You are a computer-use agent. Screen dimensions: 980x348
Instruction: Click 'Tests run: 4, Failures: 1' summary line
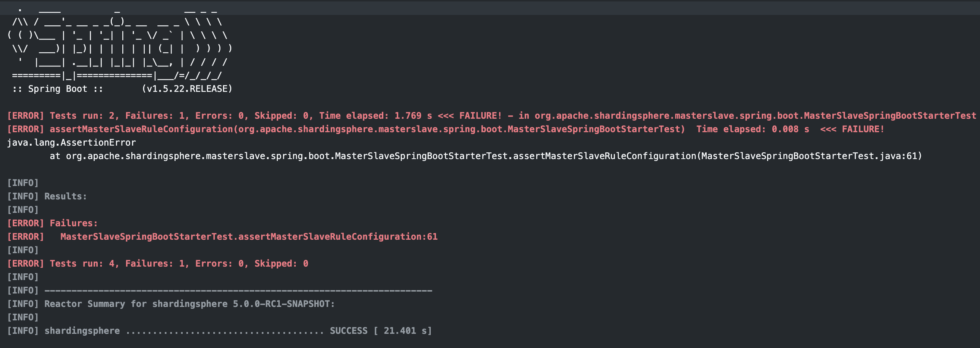click(x=157, y=264)
